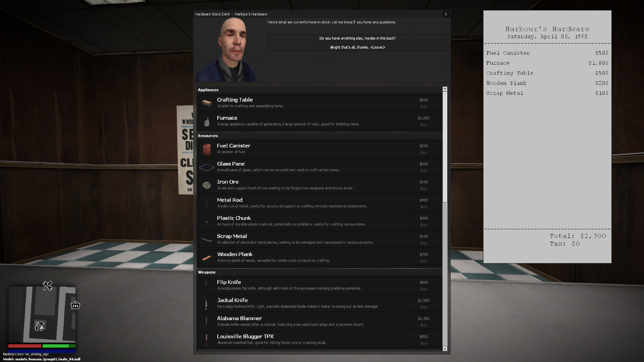Buy the Louisville Slugger TPX
Image resolution: width=644 pixels, height=362 pixels.
point(424,343)
